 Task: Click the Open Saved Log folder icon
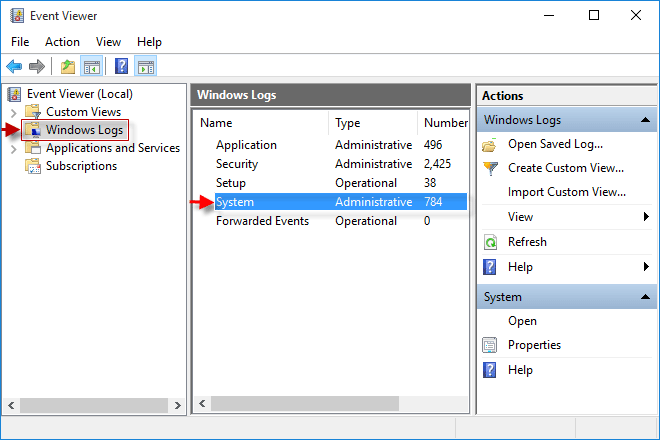point(490,144)
